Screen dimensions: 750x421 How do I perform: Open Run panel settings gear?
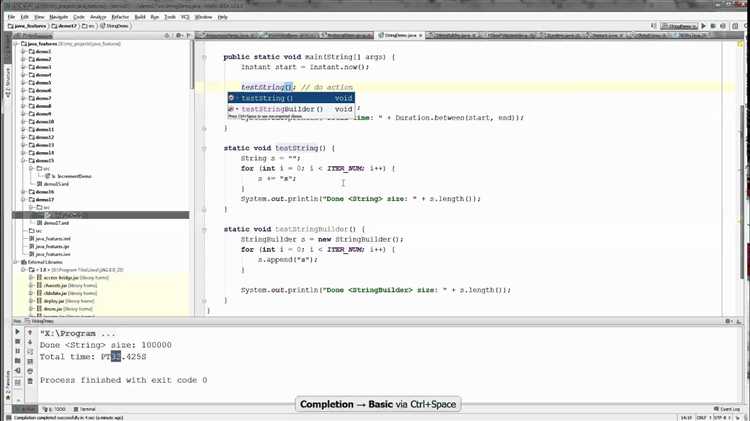728,321
